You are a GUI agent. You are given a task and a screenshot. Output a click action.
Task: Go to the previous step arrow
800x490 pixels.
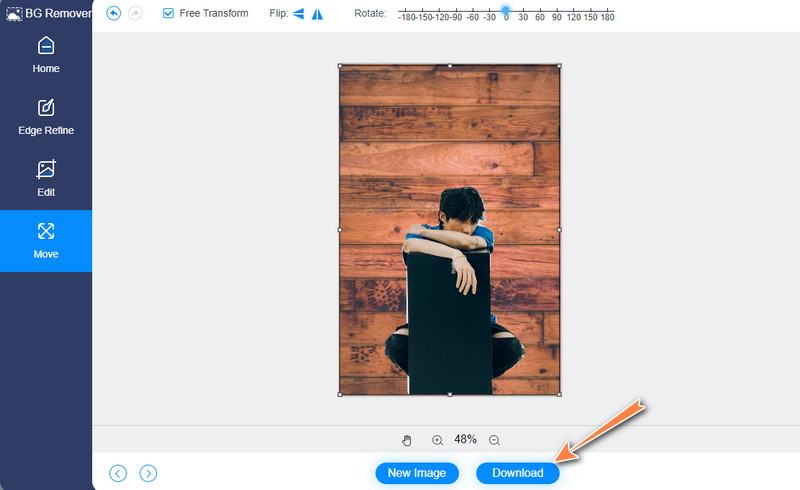pyautogui.click(x=118, y=473)
